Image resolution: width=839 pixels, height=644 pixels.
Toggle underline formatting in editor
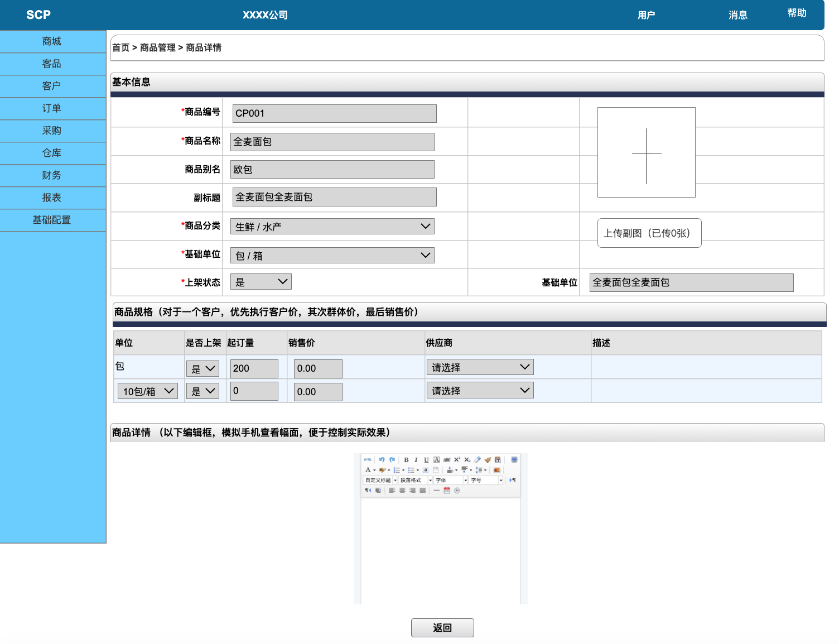point(426,460)
